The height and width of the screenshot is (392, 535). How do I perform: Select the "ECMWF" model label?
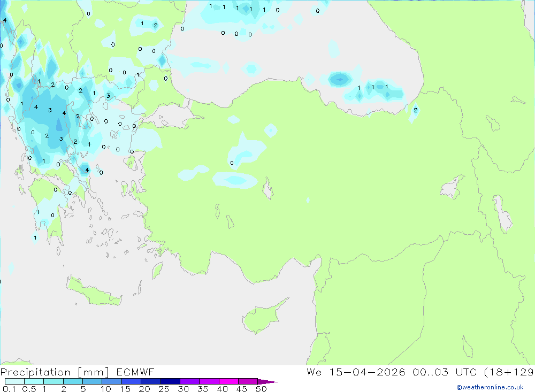[135, 372]
